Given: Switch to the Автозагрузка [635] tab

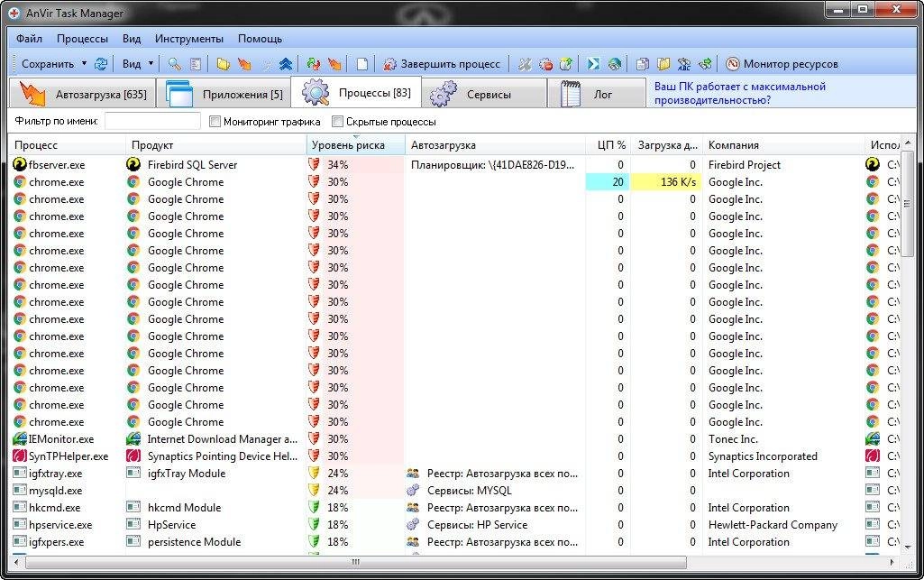Looking at the screenshot, I should click(83, 94).
